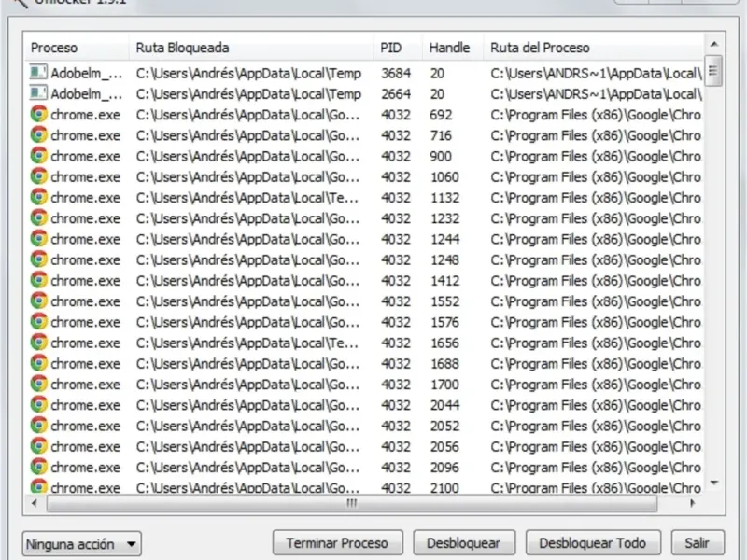The image size is (747, 560).
Task: Select chrome icon for handle 2056 row
Action: click(x=39, y=446)
